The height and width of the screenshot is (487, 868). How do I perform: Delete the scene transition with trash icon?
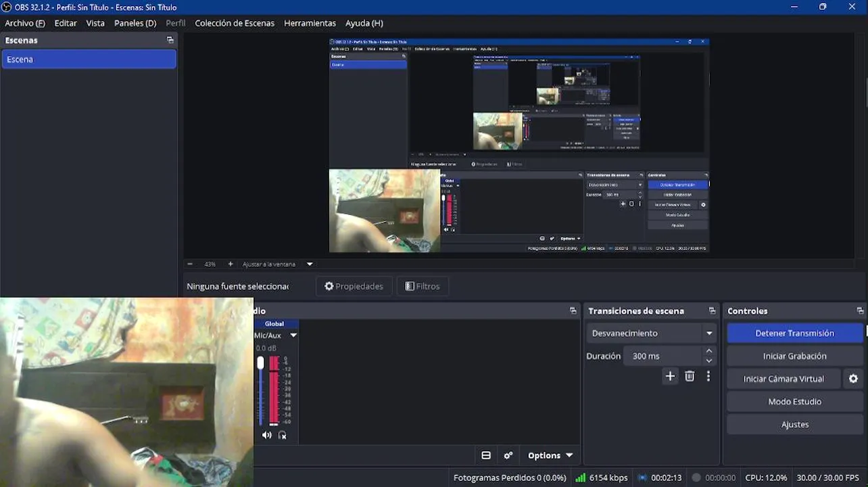tap(690, 376)
